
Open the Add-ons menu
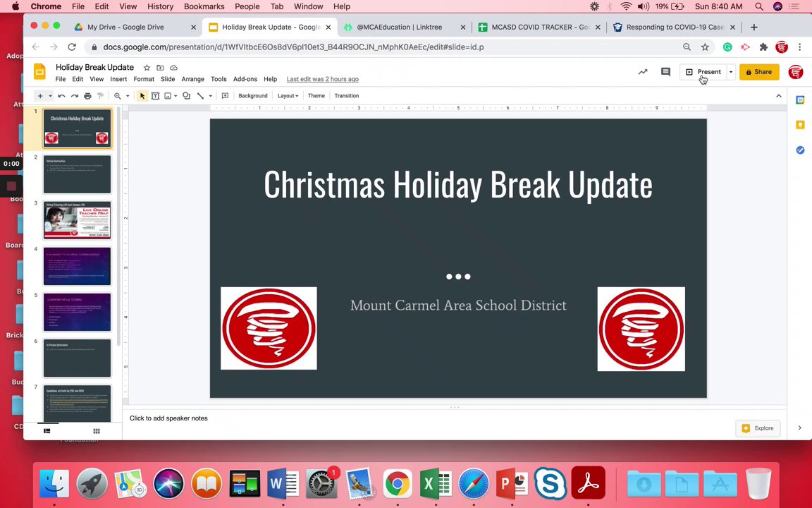pyautogui.click(x=245, y=79)
